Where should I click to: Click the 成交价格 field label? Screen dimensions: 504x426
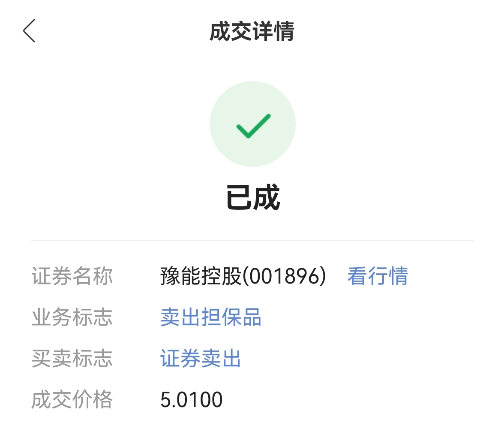coord(72,400)
